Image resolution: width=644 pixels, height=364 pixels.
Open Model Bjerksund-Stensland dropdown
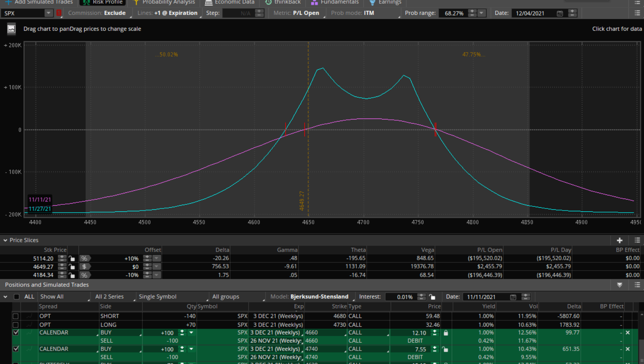pos(311,297)
